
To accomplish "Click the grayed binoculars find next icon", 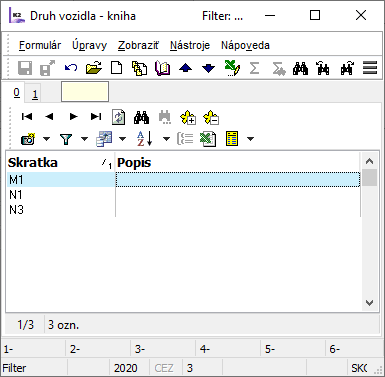I will (x=165, y=117).
